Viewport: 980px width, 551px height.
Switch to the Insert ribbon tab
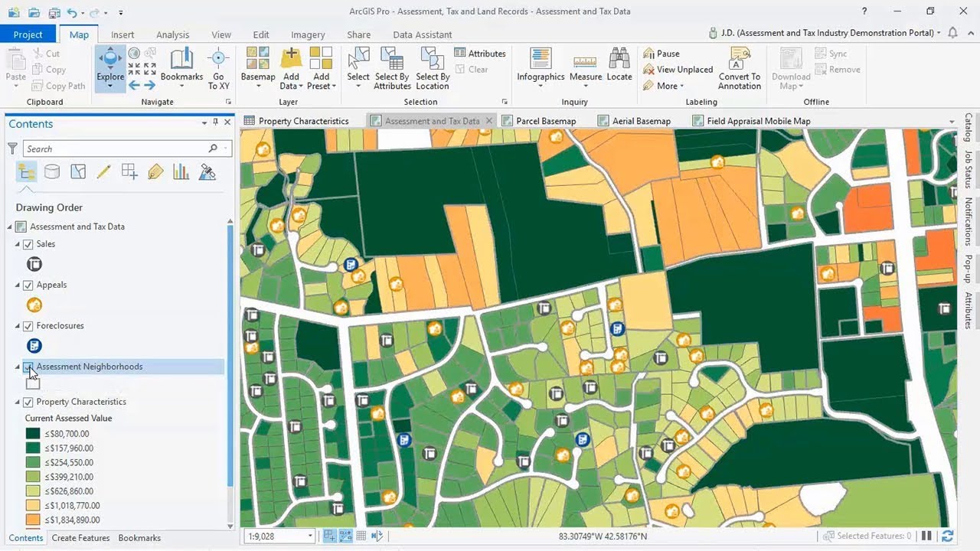pyautogui.click(x=122, y=34)
